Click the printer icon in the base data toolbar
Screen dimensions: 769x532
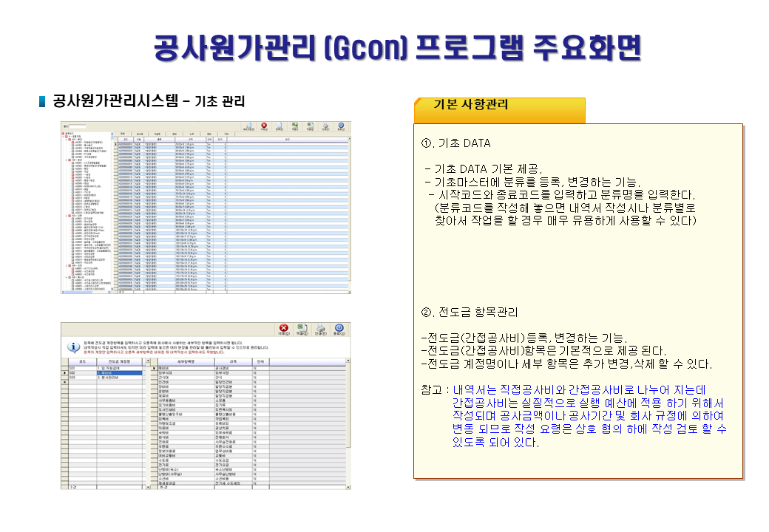click(x=326, y=126)
